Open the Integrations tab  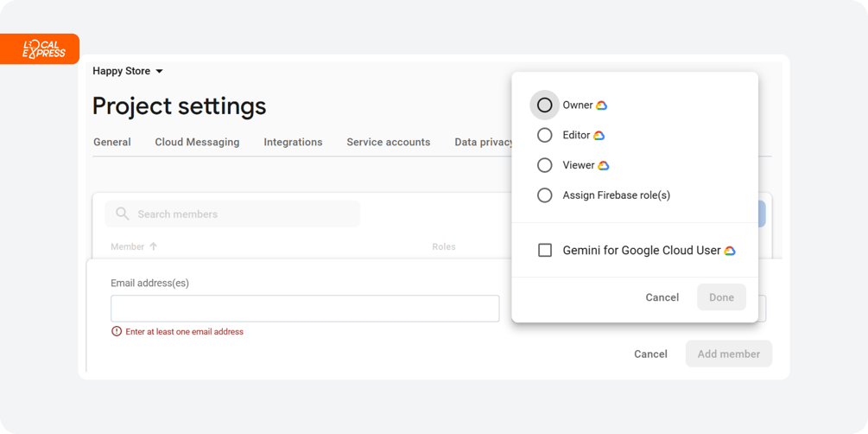pyautogui.click(x=293, y=143)
